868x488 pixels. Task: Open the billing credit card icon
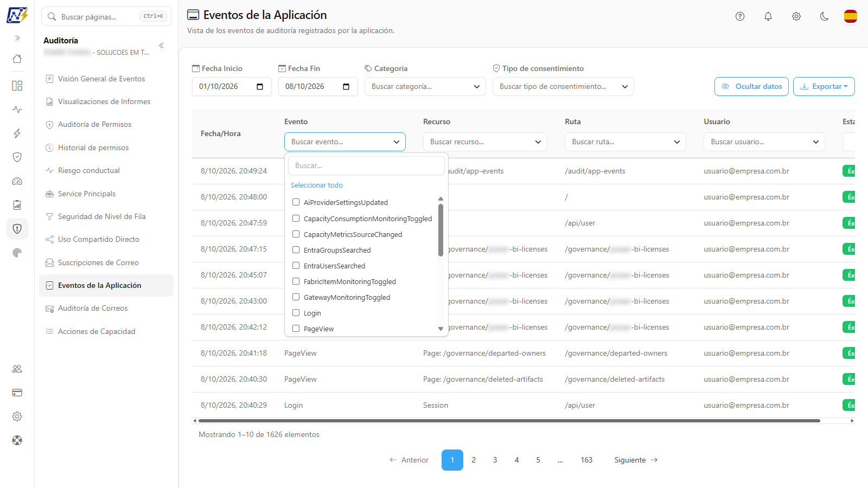pos(17,393)
